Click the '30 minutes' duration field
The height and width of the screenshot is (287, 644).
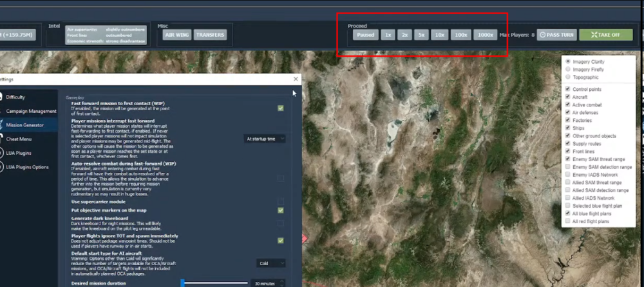click(268, 283)
